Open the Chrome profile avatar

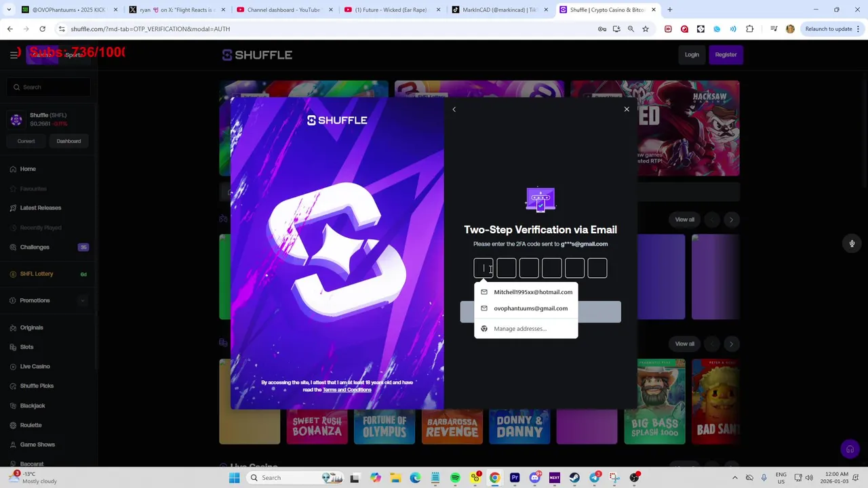coord(790,29)
